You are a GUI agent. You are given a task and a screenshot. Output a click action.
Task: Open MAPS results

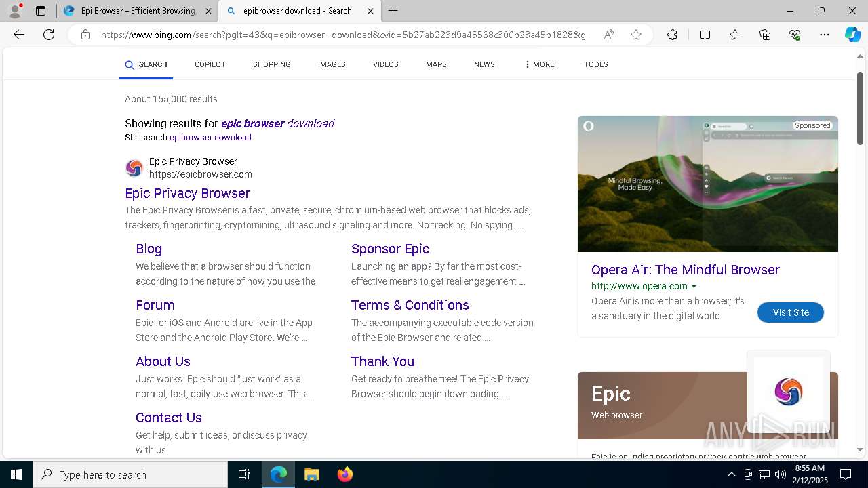coord(436,64)
